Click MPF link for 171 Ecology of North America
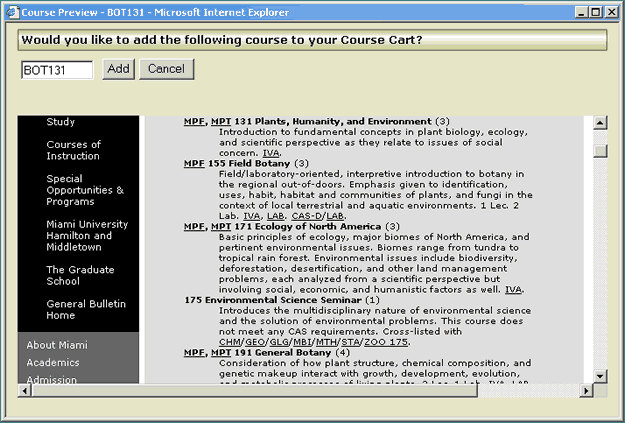625x423 pixels. pos(194,226)
